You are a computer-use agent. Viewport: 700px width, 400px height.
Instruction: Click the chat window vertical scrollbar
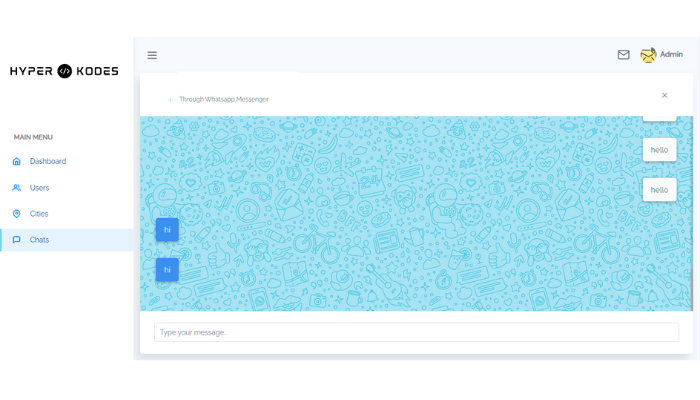[691, 290]
